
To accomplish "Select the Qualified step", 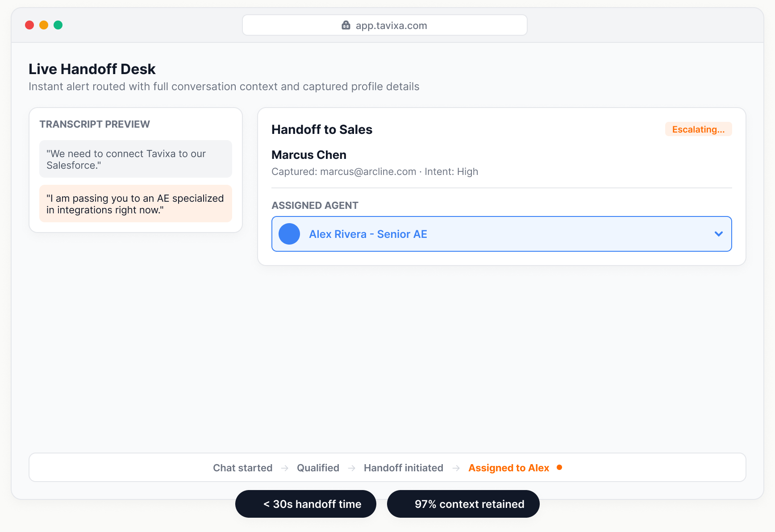I will 318,468.
